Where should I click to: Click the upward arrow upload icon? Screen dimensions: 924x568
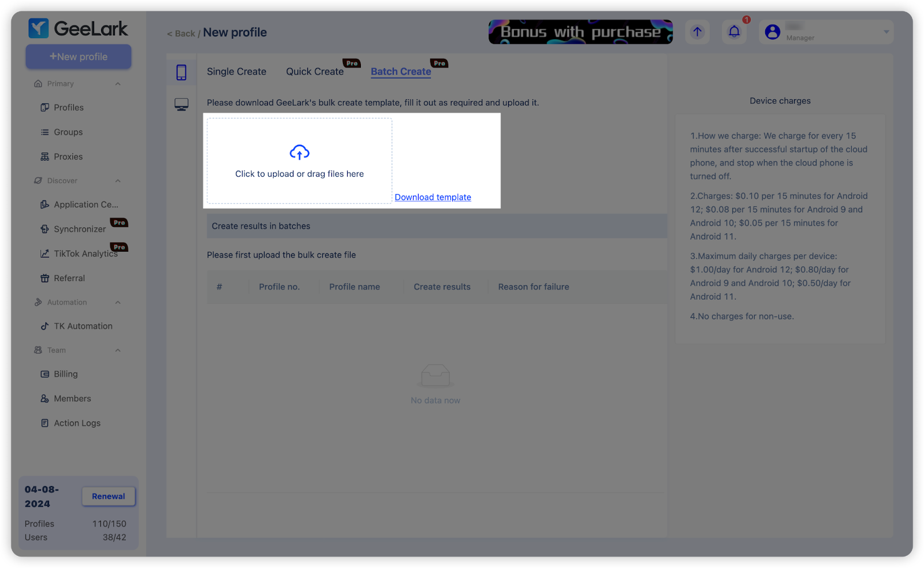tap(698, 32)
